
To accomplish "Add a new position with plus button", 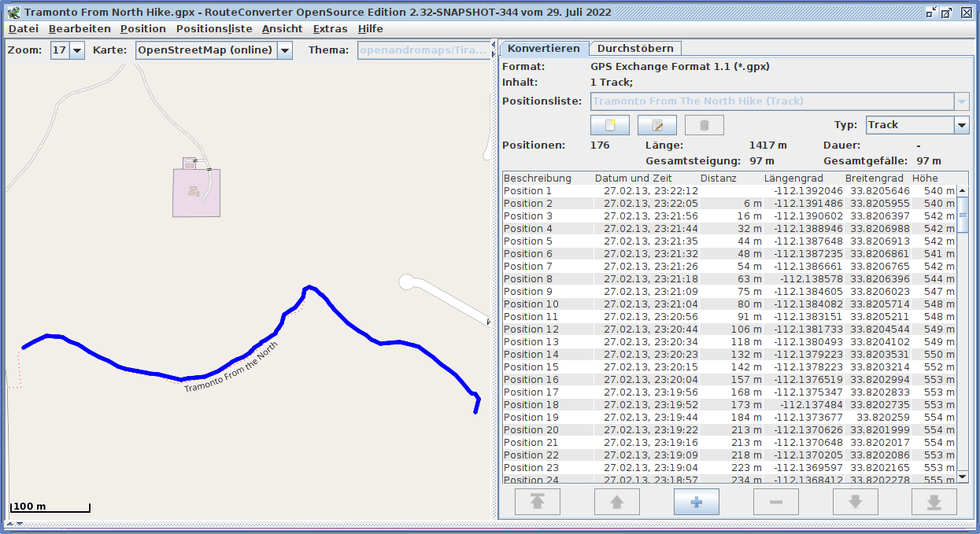I will pos(696,502).
